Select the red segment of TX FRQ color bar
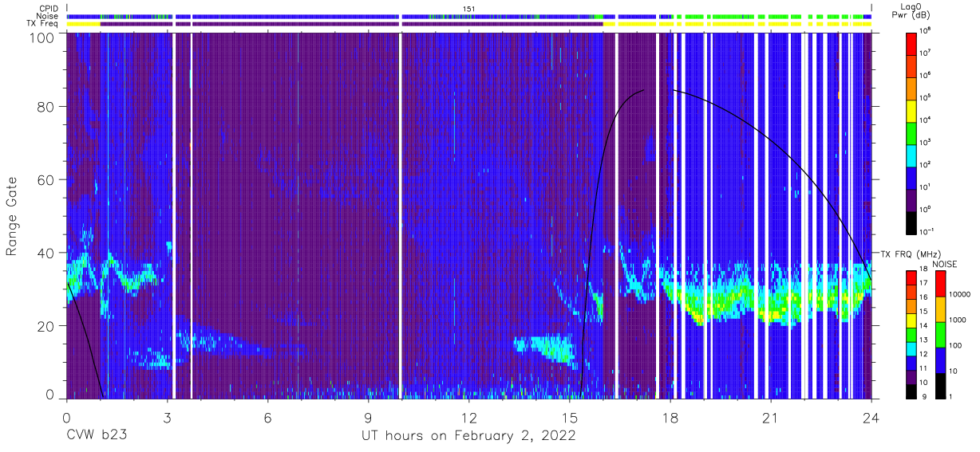980x452 pixels. coord(911,277)
